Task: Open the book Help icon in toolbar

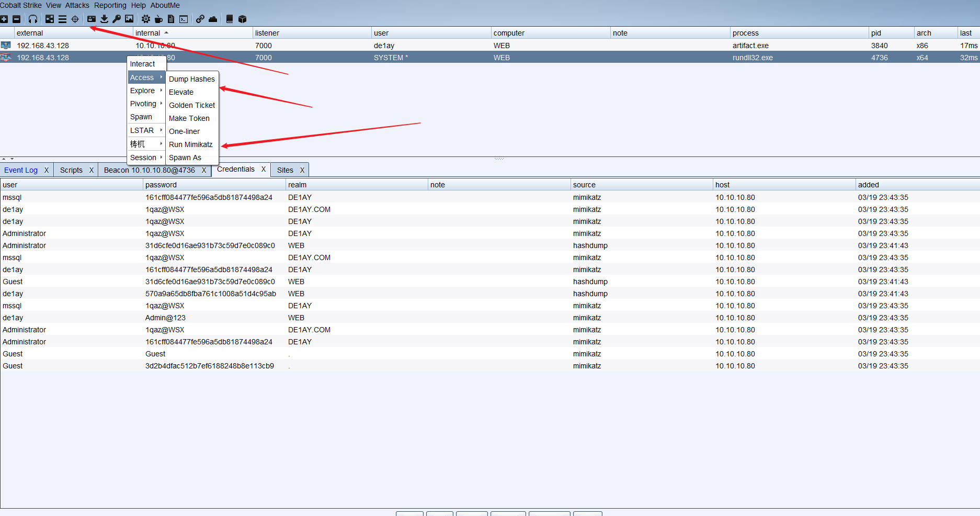Action: [230, 19]
